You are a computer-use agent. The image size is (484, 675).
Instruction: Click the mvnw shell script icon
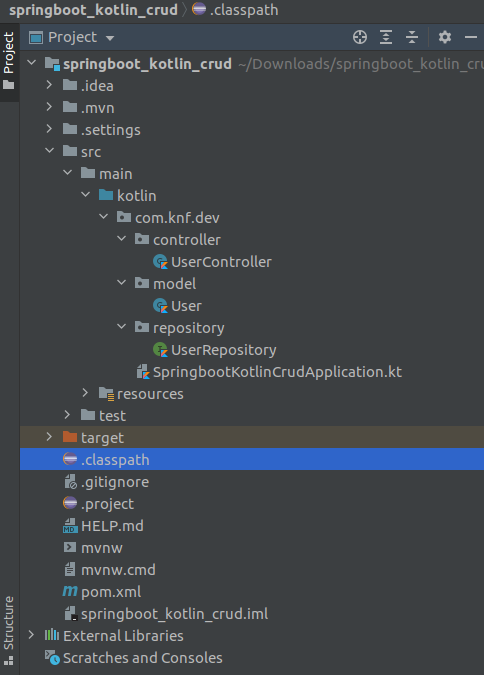(x=70, y=547)
